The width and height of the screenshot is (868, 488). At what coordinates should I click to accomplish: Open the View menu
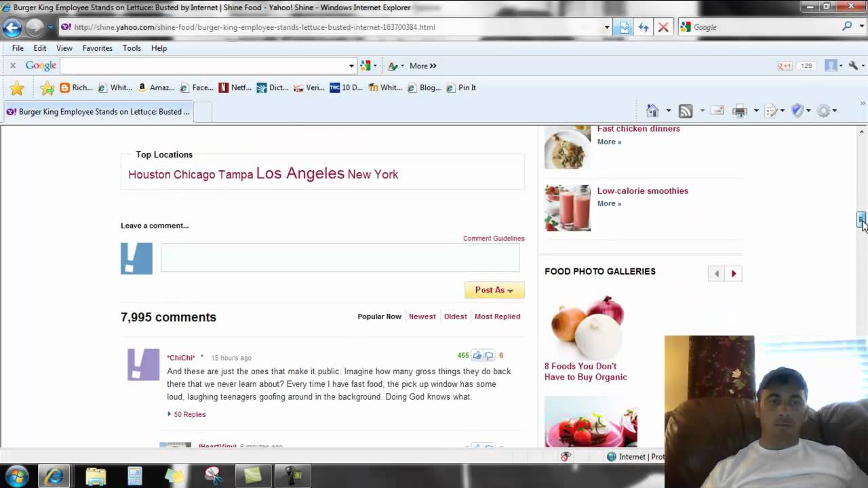pyautogui.click(x=64, y=48)
